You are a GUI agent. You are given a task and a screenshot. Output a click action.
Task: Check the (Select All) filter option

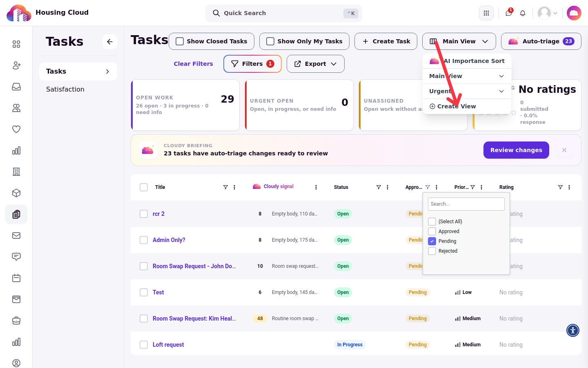coord(432,222)
